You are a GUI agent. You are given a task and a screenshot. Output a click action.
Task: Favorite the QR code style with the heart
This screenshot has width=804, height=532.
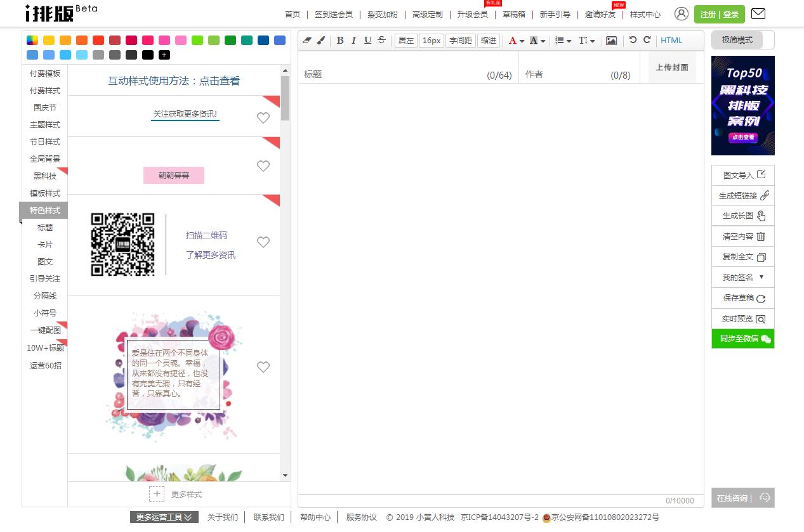(x=263, y=242)
